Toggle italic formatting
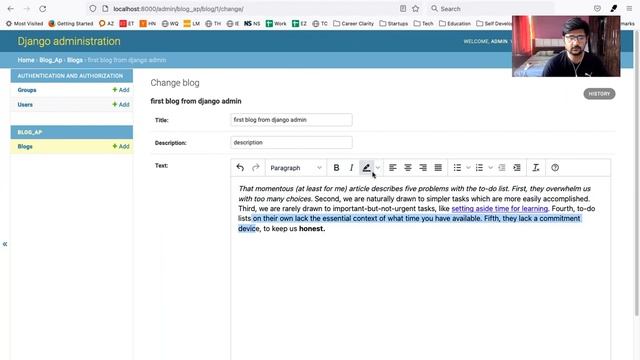The width and height of the screenshot is (640, 360). coord(351,168)
